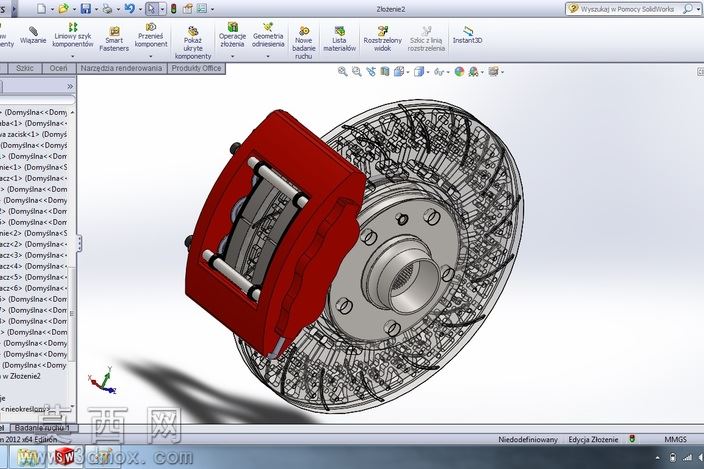Launch Smart Fasteners
The height and width of the screenshot is (469, 704).
114,39
